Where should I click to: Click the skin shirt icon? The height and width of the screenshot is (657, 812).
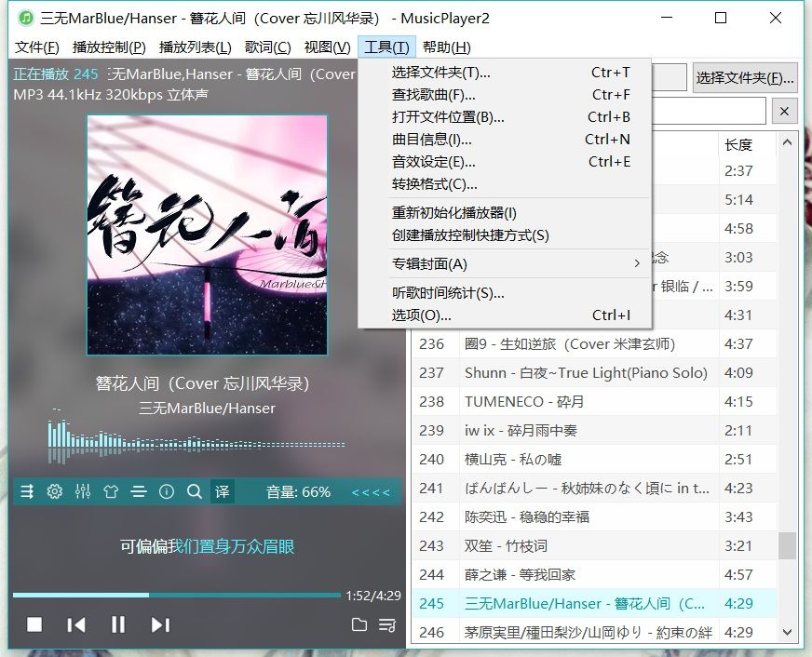(111, 491)
